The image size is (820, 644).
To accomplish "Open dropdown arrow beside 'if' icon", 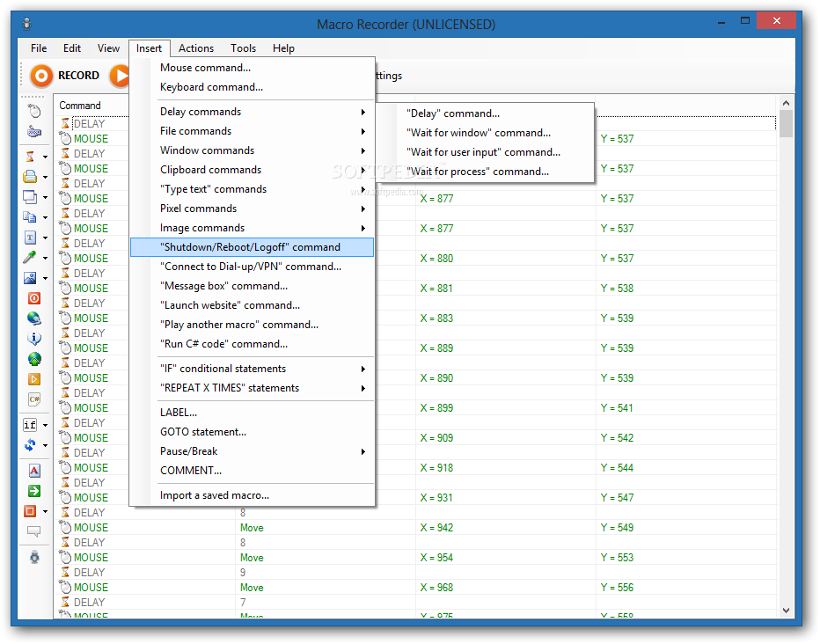I will point(45,425).
